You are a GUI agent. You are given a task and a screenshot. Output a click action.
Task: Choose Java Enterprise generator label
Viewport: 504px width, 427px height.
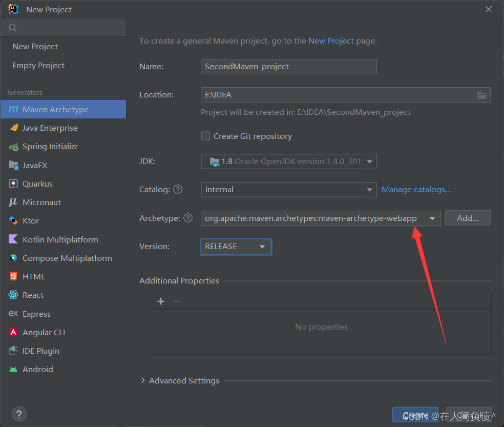pyautogui.click(x=50, y=128)
